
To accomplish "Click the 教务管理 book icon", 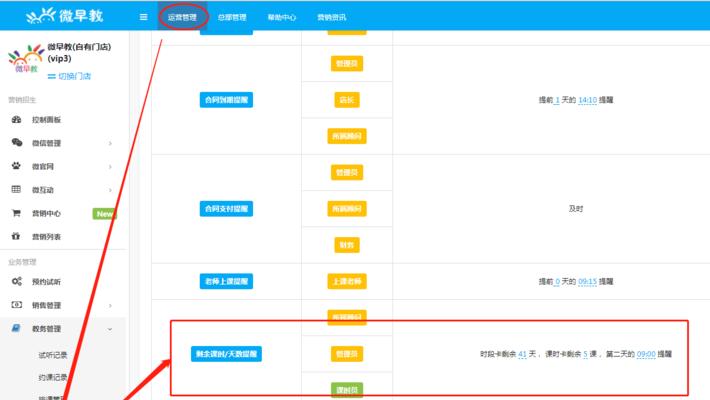I will coord(16,328).
